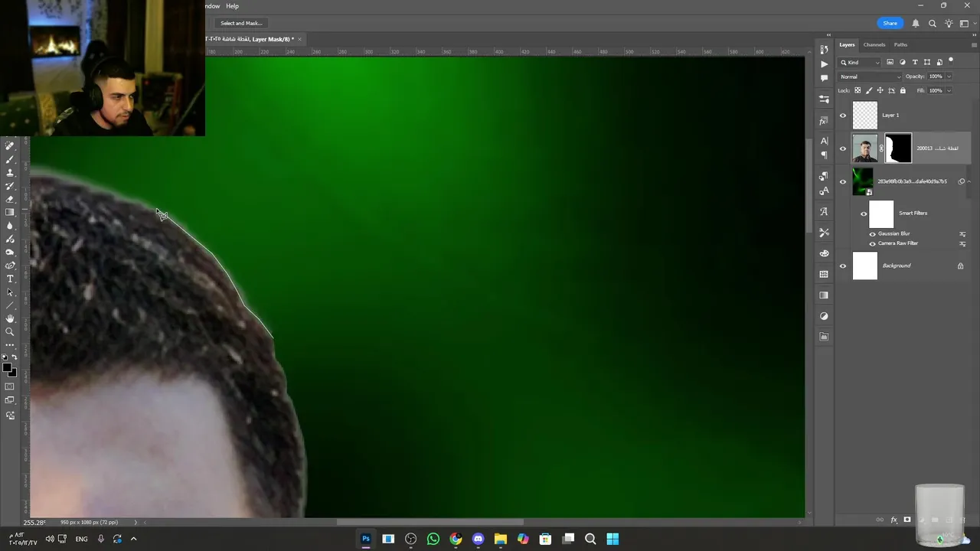Open the Properties panel icon
This screenshot has width=980, height=551.
point(824,99)
